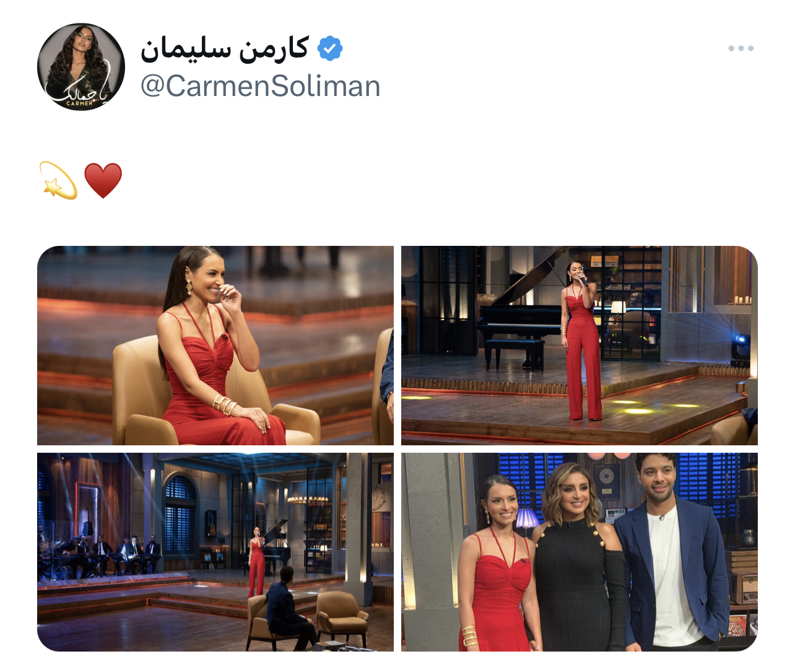Image resolution: width=795 pixels, height=672 pixels.
Task: Click the CARMEN text on avatar
Action: (x=79, y=104)
